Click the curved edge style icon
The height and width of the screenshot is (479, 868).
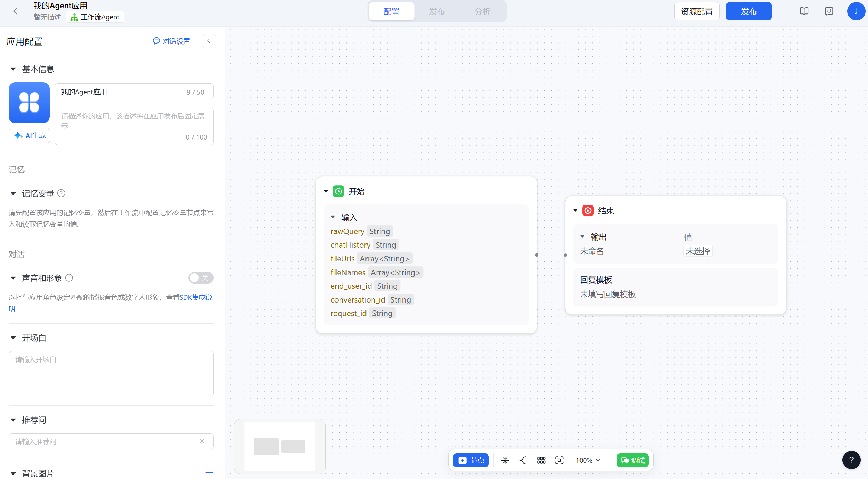pos(523,460)
